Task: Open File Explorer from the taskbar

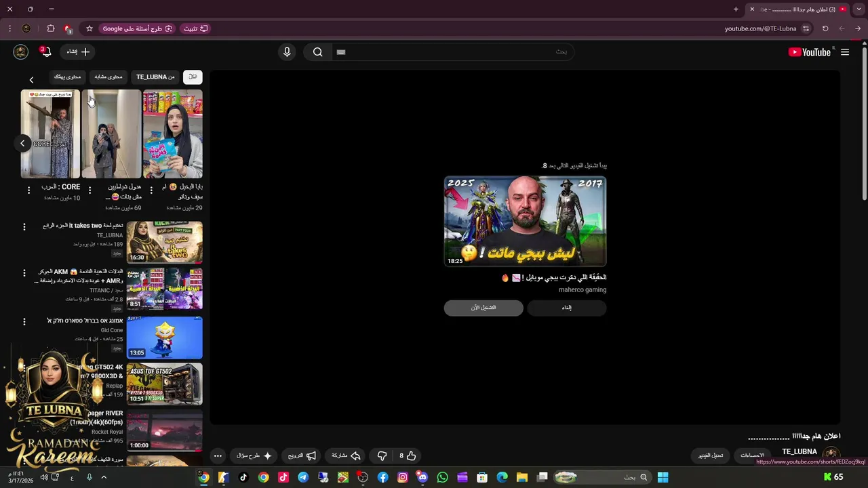Action: tap(521, 477)
